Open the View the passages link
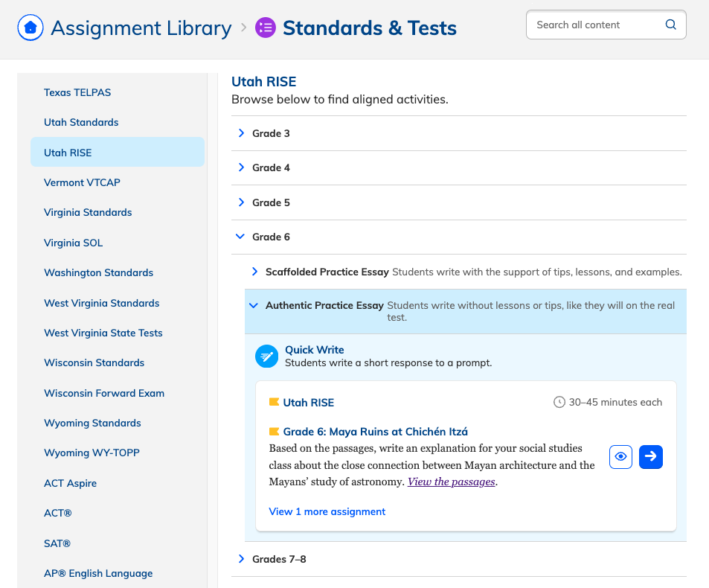The image size is (709, 588). [452, 482]
